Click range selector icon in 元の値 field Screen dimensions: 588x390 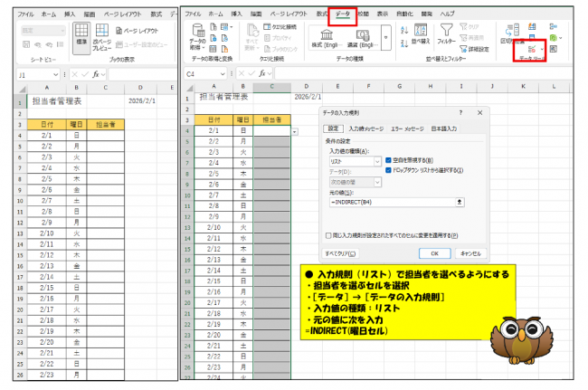459,202
